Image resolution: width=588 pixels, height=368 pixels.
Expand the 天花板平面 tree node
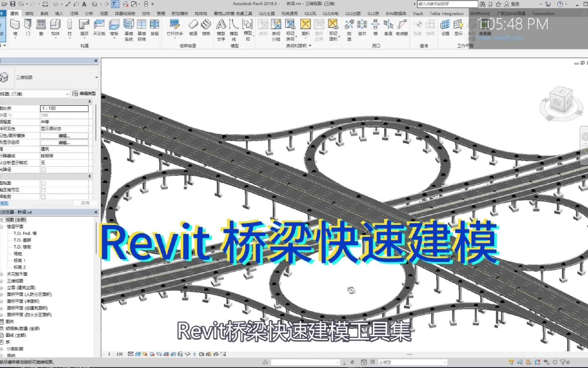[x=1, y=274]
